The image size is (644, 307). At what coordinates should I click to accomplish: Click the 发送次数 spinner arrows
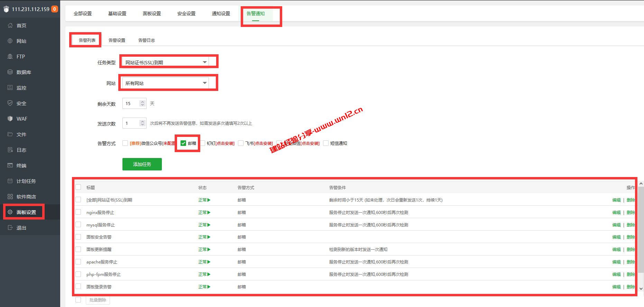(142, 123)
